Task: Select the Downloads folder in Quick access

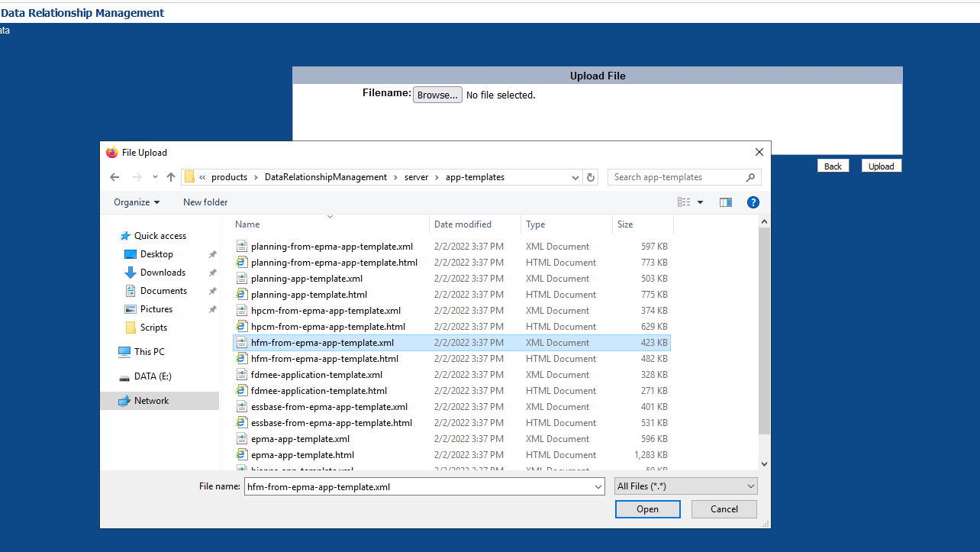Action: [x=163, y=273]
